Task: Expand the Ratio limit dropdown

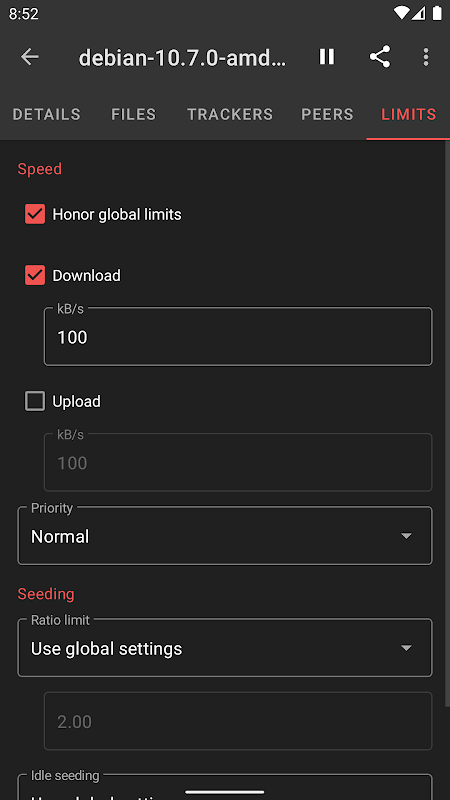Action: coord(225,648)
